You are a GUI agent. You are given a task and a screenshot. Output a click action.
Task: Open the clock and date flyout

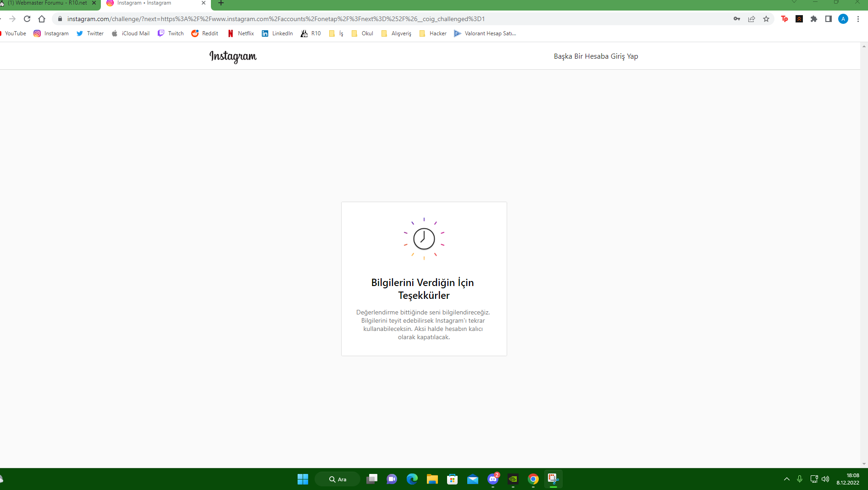[x=848, y=479]
